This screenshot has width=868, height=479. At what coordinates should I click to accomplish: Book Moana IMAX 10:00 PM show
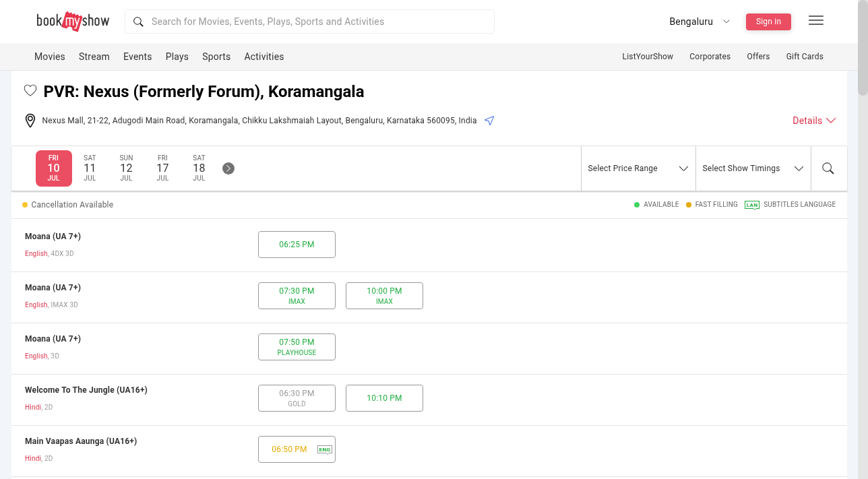(384, 296)
